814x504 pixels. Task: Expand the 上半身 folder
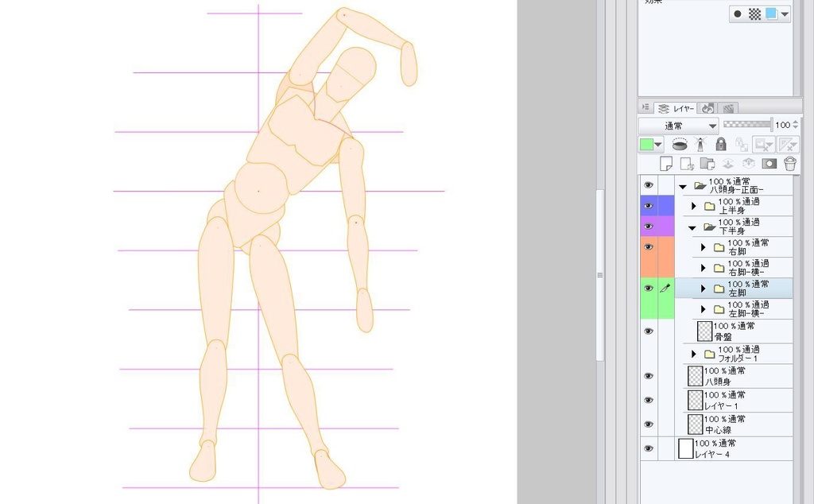pyautogui.click(x=693, y=206)
